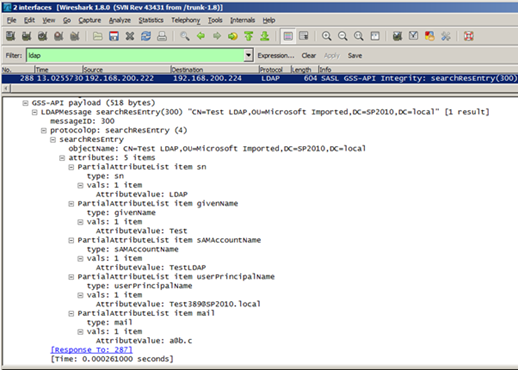Follow the Response To: 287 link
518x370 pixels.
tap(91, 350)
